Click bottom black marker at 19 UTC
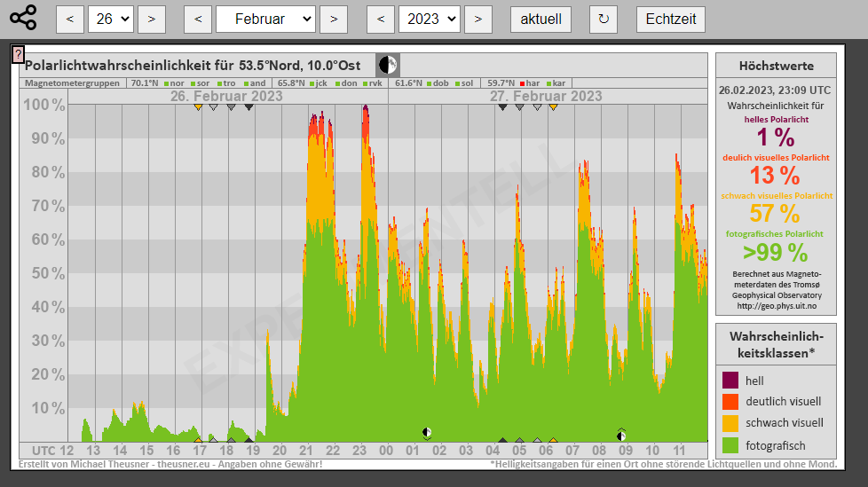 249,441
